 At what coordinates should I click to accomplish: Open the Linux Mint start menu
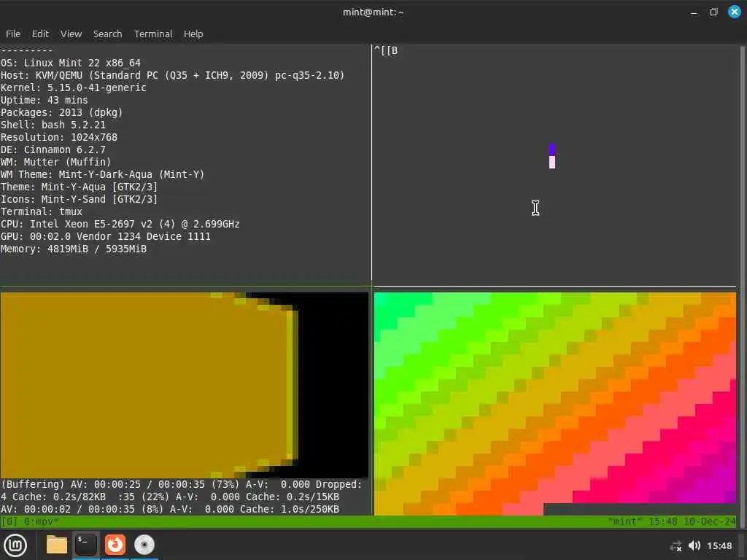coord(15,545)
